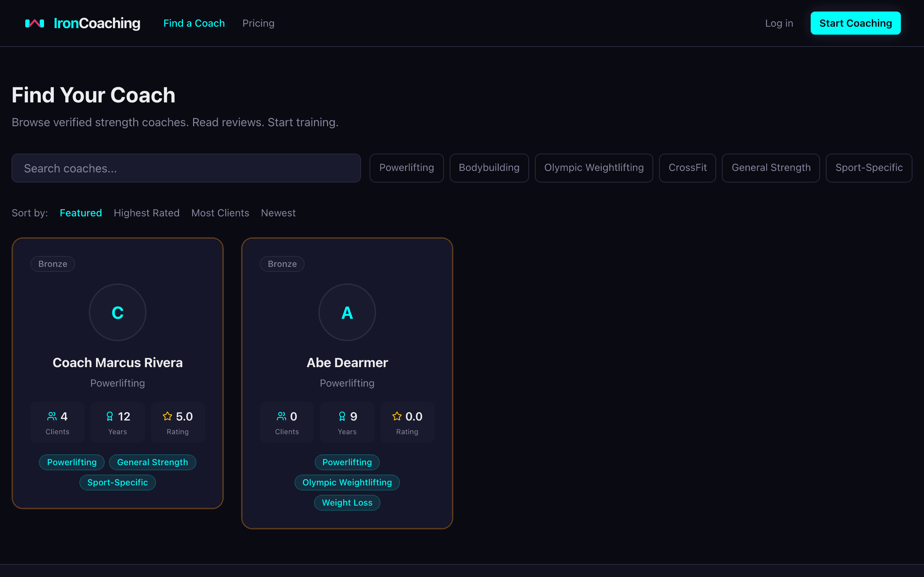Sort coaches by Highest Rated
The height and width of the screenshot is (577, 924).
tap(146, 213)
